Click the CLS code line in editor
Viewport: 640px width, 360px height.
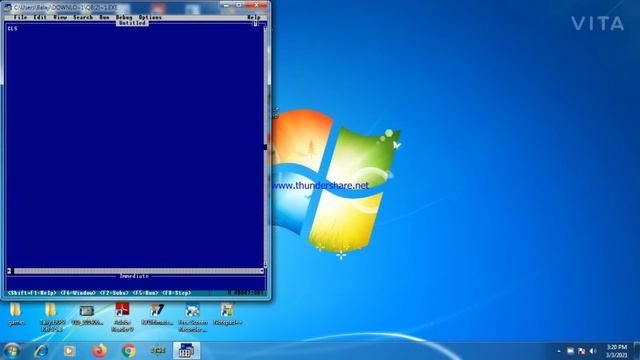tap(13, 29)
